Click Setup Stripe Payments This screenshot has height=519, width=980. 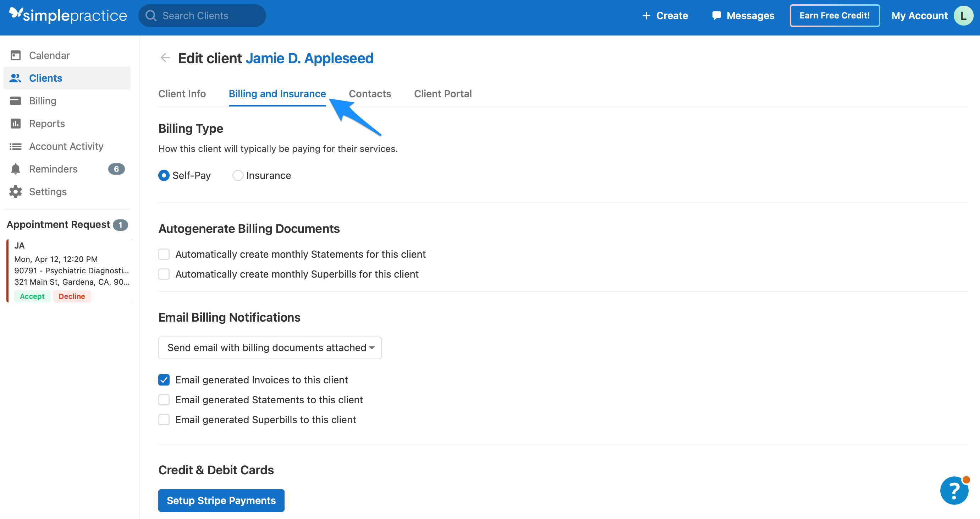click(x=221, y=500)
